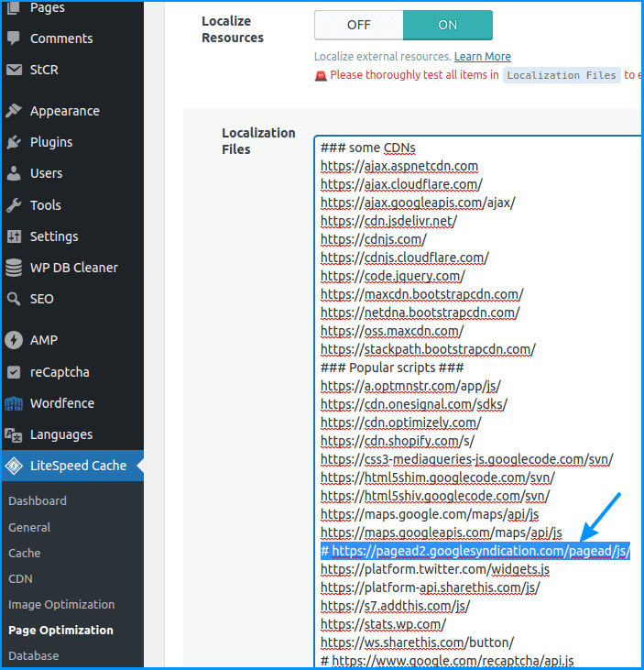Click the Plugins plug icon
The width and height of the screenshot is (644, 670).
14,142
